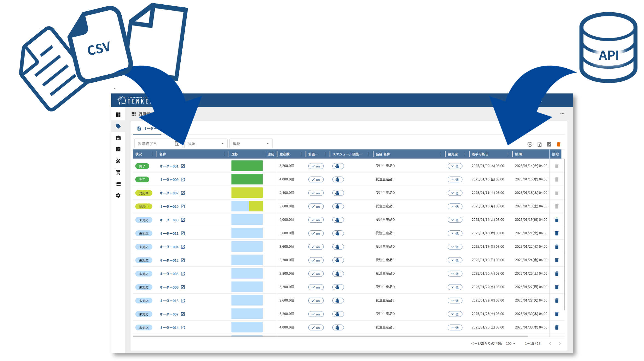Open the 違反 filter dropdown
644x361 pixels.
point(251,143)
